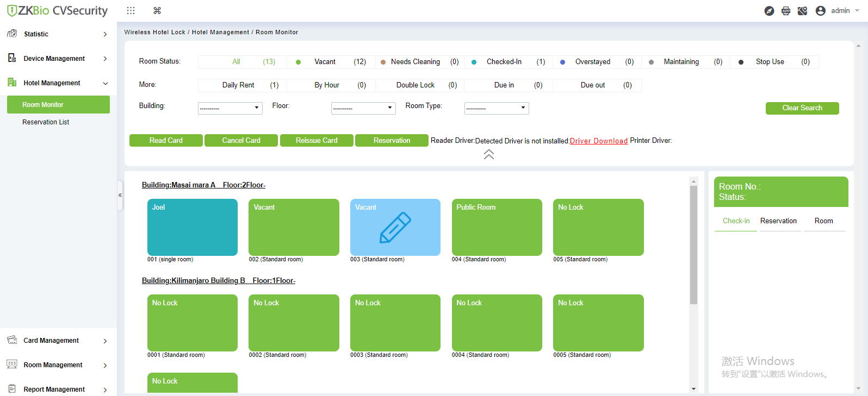Switch to the Reservation tab
Screen dimensions: 868x396
pyautogui.click(x=778, y=221)
